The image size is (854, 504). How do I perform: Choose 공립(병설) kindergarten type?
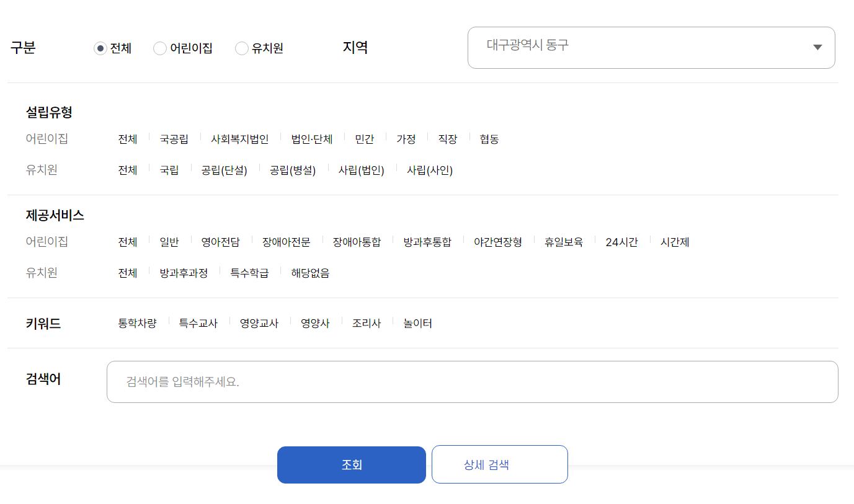coord(293,170)
